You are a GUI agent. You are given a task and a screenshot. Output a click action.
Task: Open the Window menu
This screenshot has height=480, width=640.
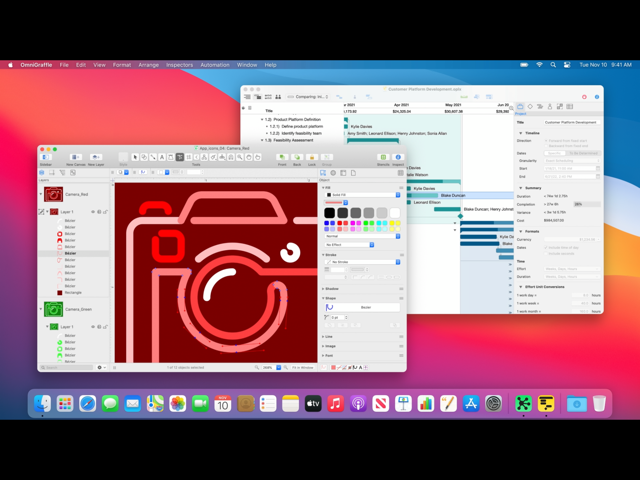[x=247, y=65]
